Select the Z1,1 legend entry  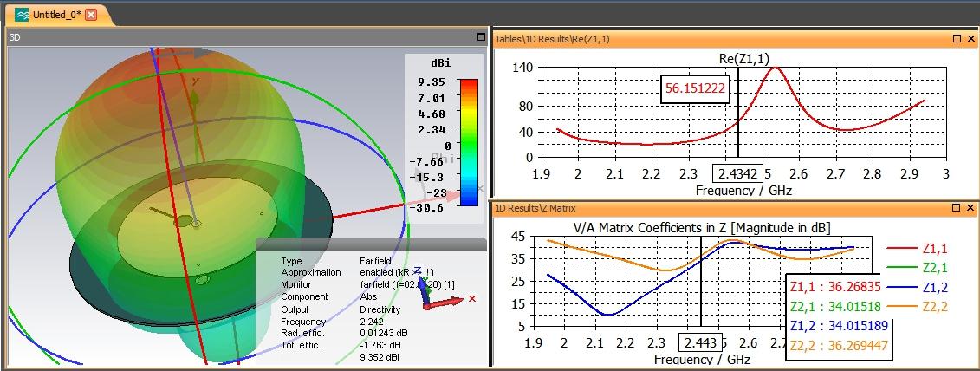coord(918,249)
